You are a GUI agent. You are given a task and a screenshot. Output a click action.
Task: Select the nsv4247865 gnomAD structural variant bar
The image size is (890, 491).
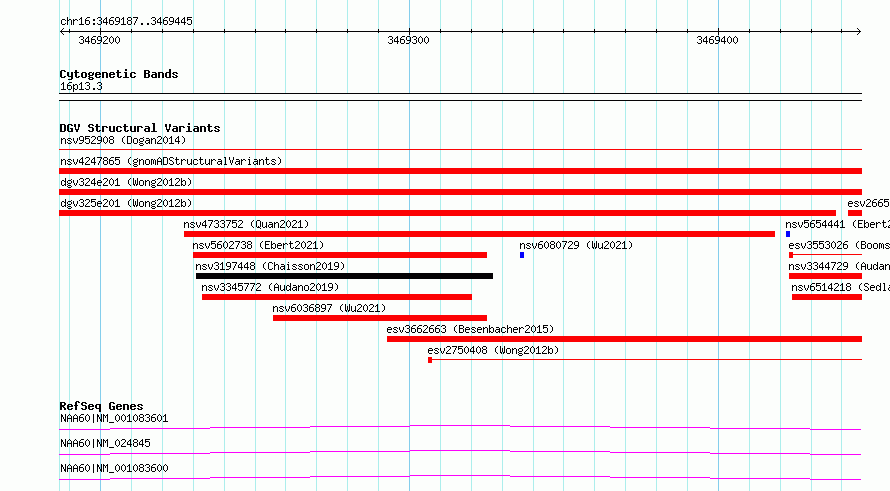tap(460, 171)
